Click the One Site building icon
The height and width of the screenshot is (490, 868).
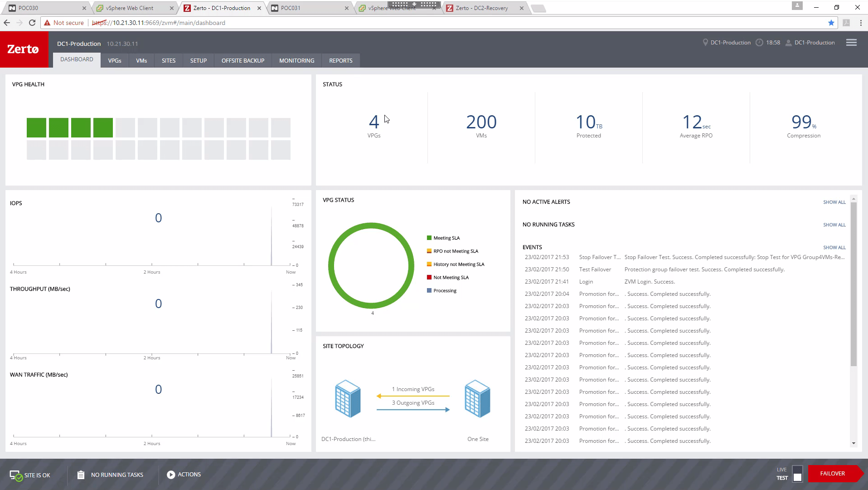(477, 399)
